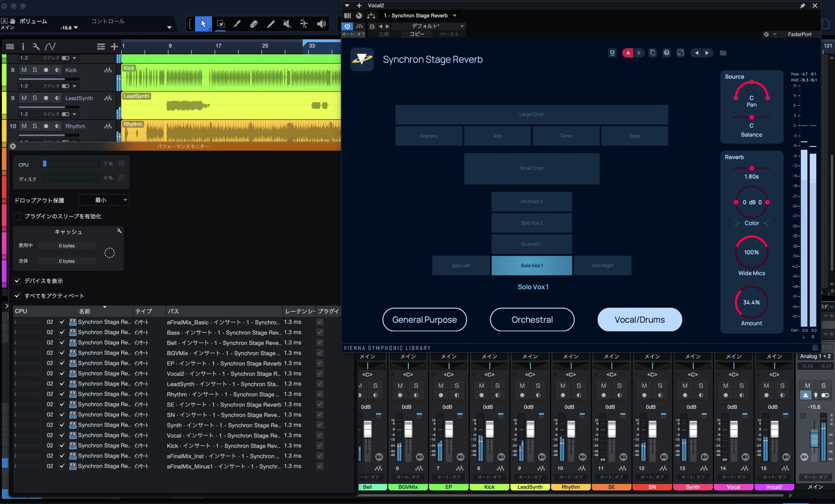This screenshot has height=504, width=835.
Task: Select the Arrow tool in the toolbar
Action: (x=203, y=24)
